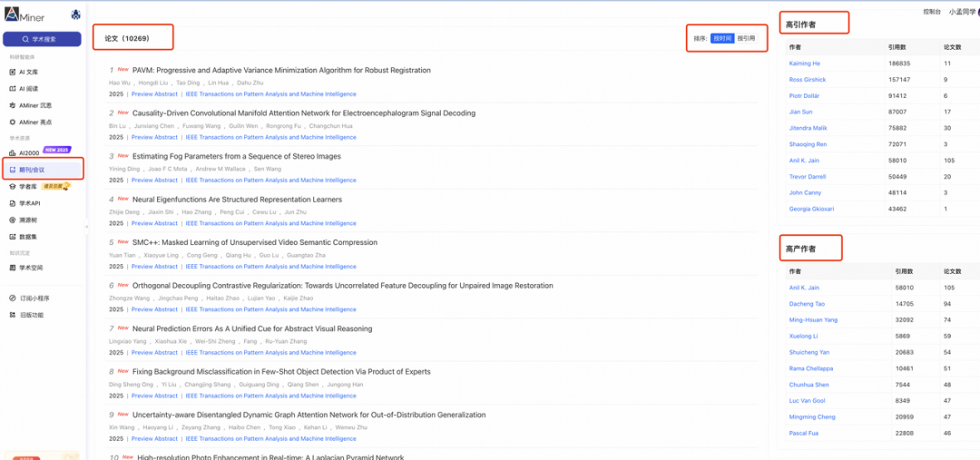Click citation count 186835 for Kaiming He
The width and height of the screenshot is (980, 460).
pyautogui.click(x=898, y=64)
